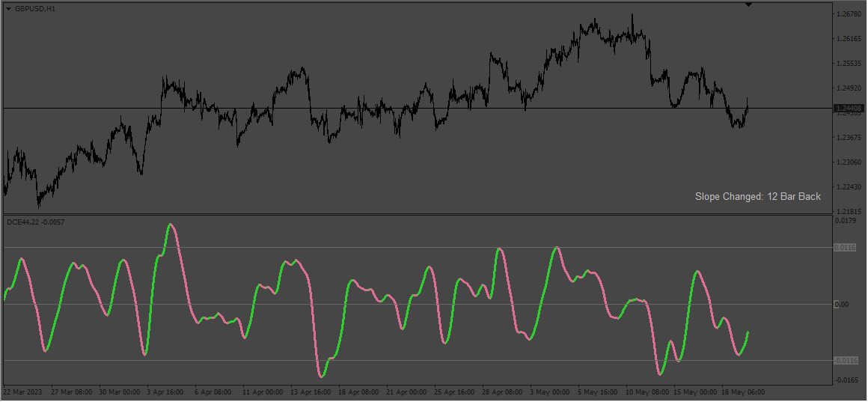Click the current price label 1.24408

pos(849,108)
